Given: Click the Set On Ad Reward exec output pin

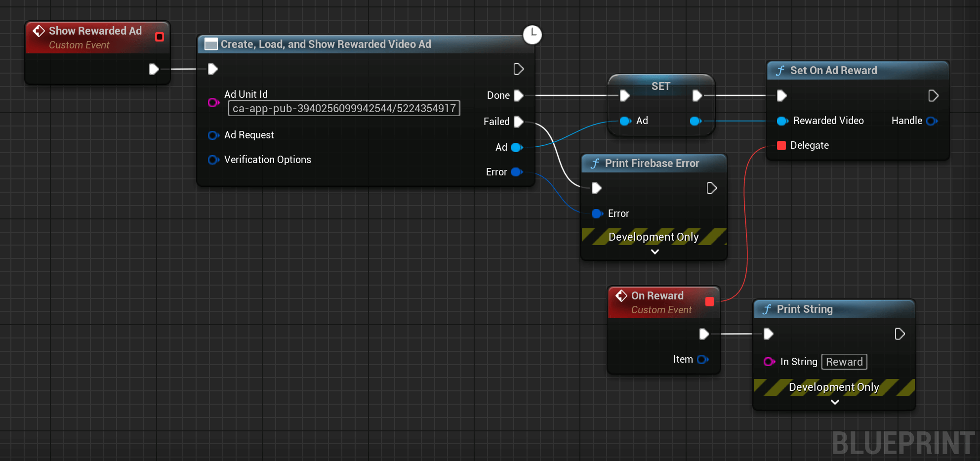Looking at the screenshot, I should tap(933, 96).
